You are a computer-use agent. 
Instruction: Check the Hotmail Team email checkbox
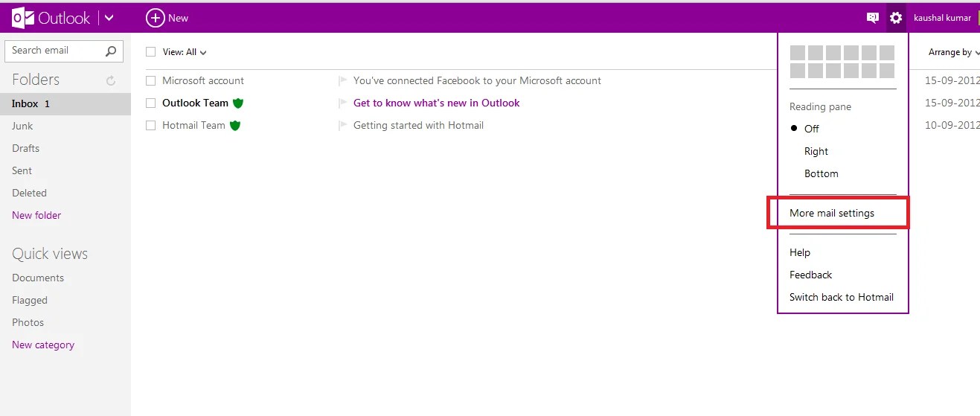(151, 125)
